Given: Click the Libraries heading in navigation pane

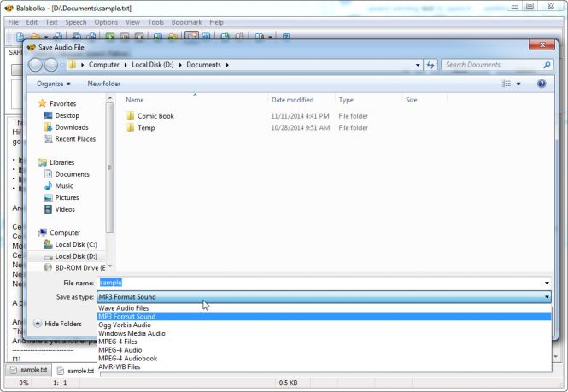Looking at the screenshot, I should pyautogui.click(x=62, y=162).
